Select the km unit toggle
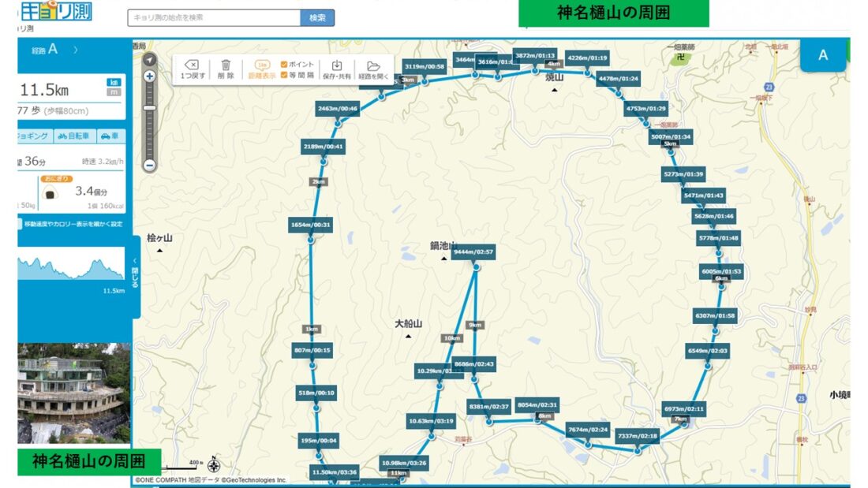 coord(114,83)
